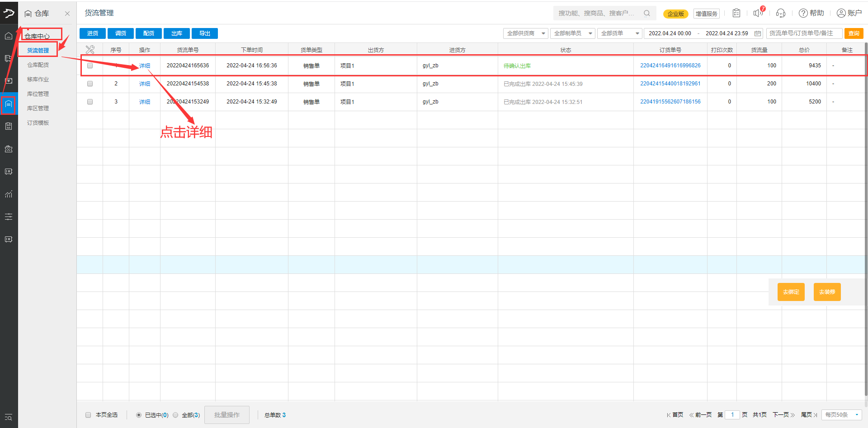Open the home icon in the sidebar

pos(9,36)
